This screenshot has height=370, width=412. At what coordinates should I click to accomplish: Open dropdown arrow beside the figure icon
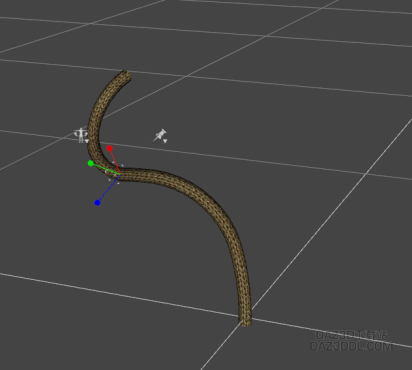point(87,141)
